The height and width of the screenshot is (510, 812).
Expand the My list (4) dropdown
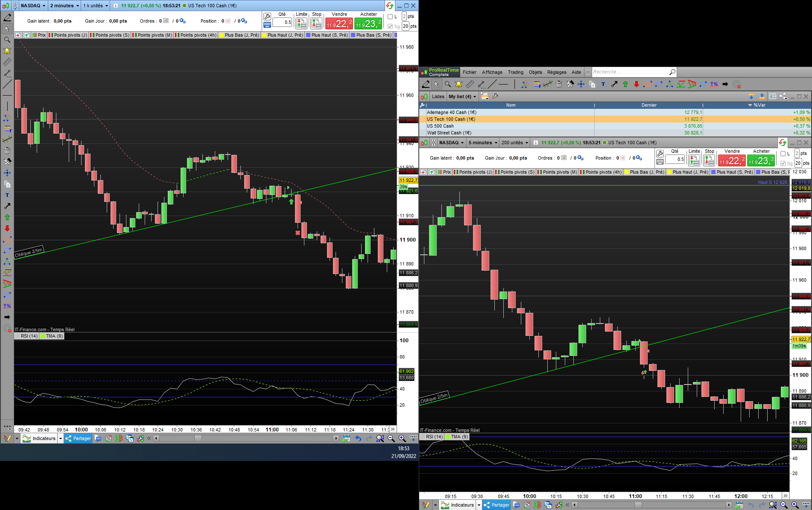462,96
